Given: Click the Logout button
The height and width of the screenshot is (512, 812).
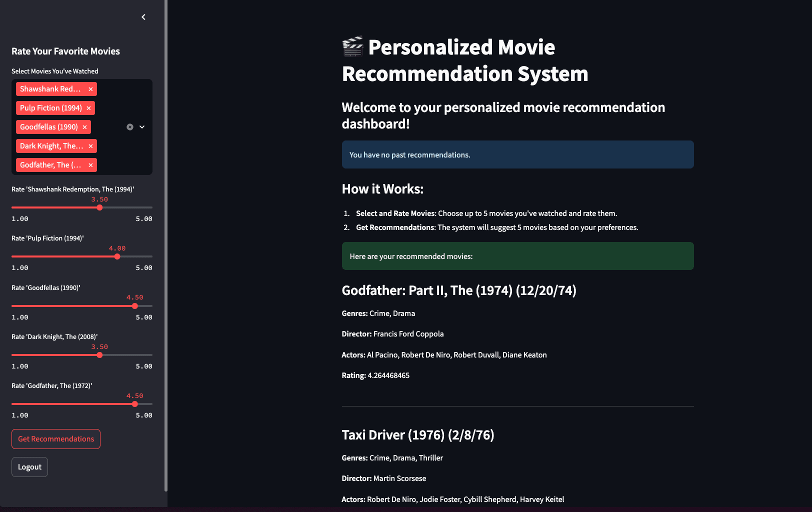Looking at the screenshot, I should pos(29,467).
